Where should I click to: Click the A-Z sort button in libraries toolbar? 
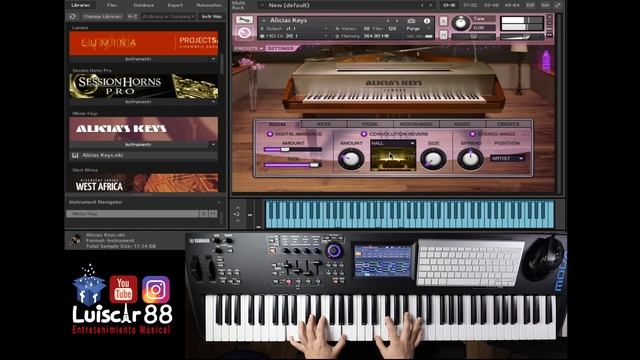coord(132,17)
